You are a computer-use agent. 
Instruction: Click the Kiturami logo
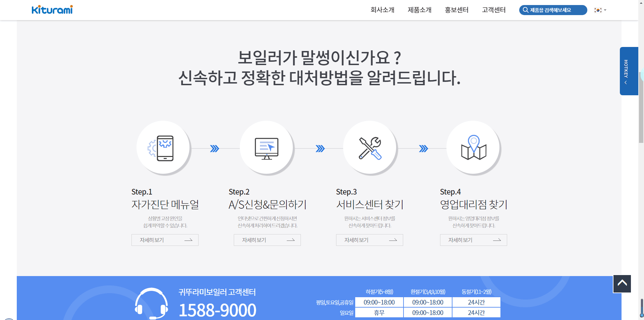coord(52,10)
